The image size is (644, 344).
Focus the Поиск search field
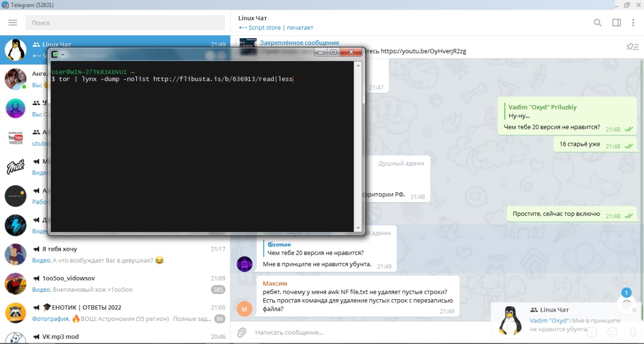[125, 23]
